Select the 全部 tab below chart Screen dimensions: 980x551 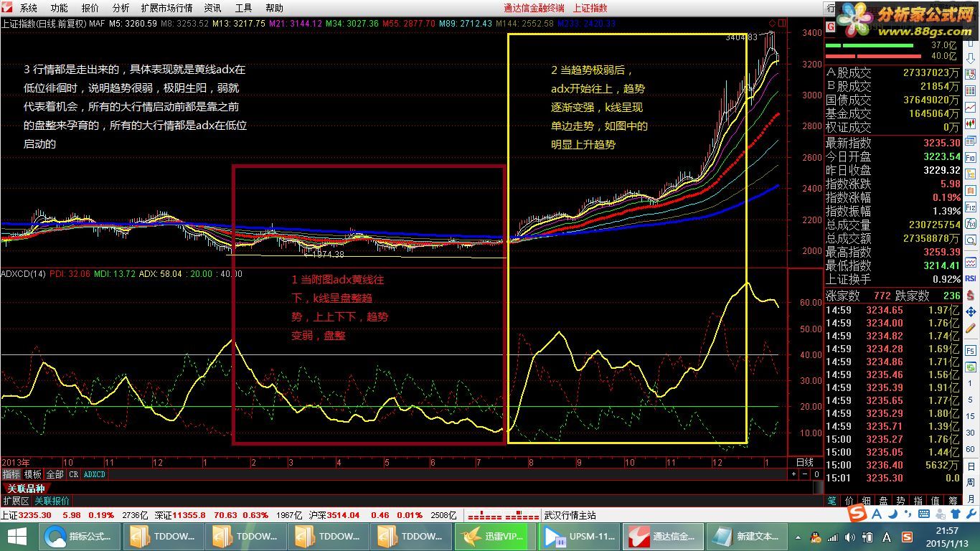coord(55,474)
